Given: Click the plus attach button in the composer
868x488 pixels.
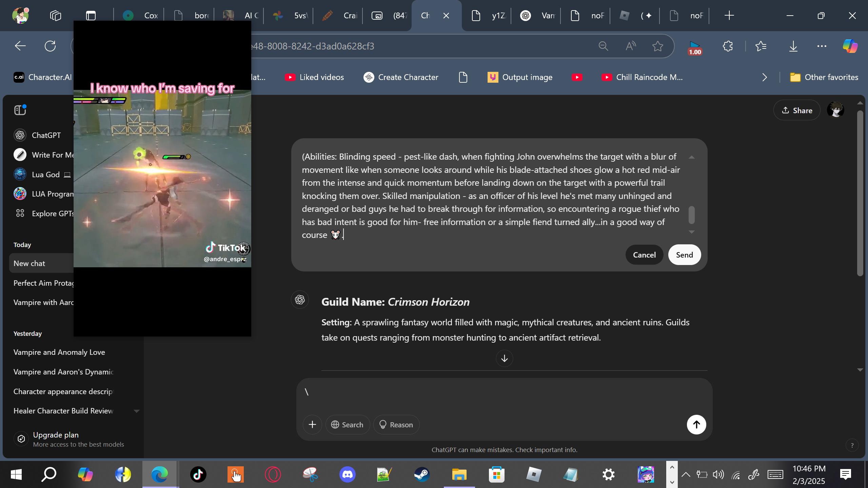Looking at the screenshot, I should pos(312,425).
